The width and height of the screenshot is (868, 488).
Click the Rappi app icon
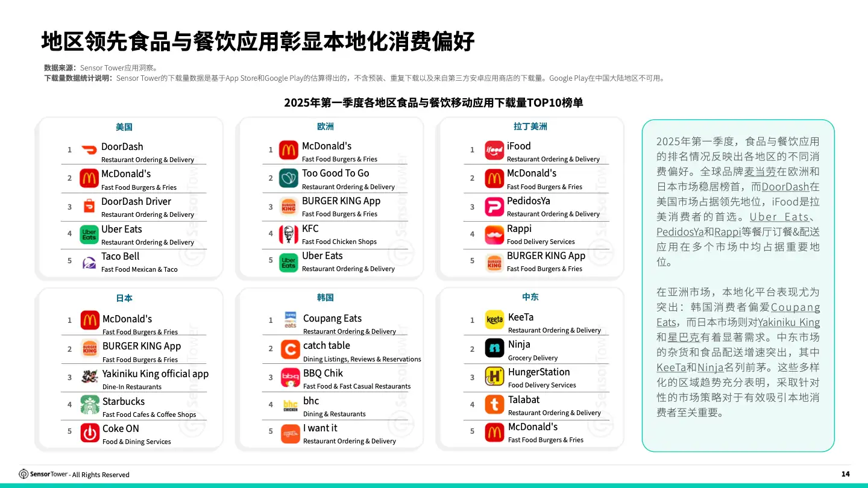tap(494, 234)
